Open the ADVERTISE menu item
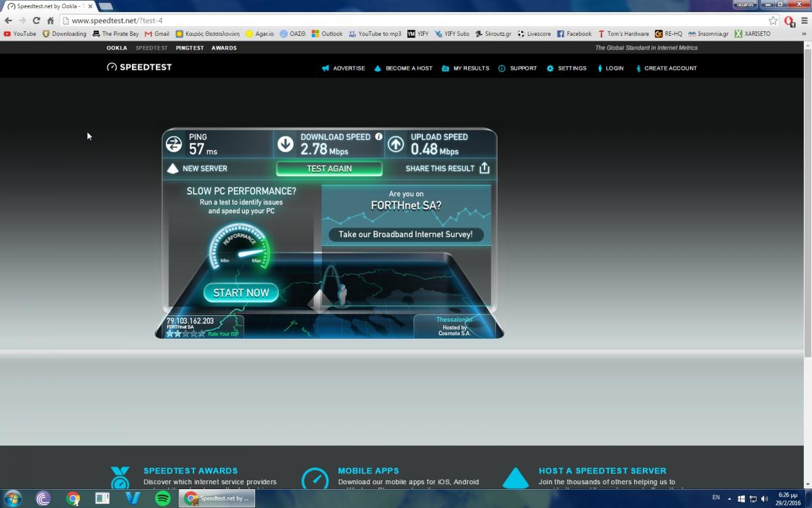Image resolution: width=812 pixels, height=508 pixels. [x=344, y=68]
